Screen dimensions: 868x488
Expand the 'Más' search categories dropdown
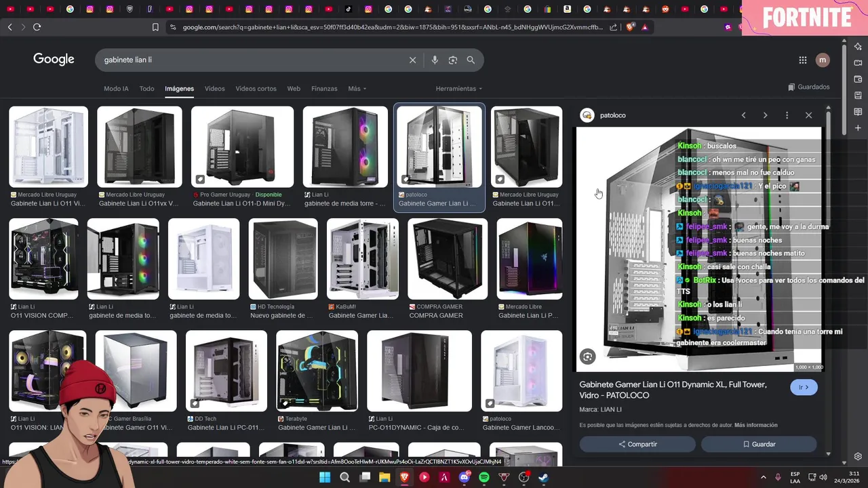click(357, 89)
